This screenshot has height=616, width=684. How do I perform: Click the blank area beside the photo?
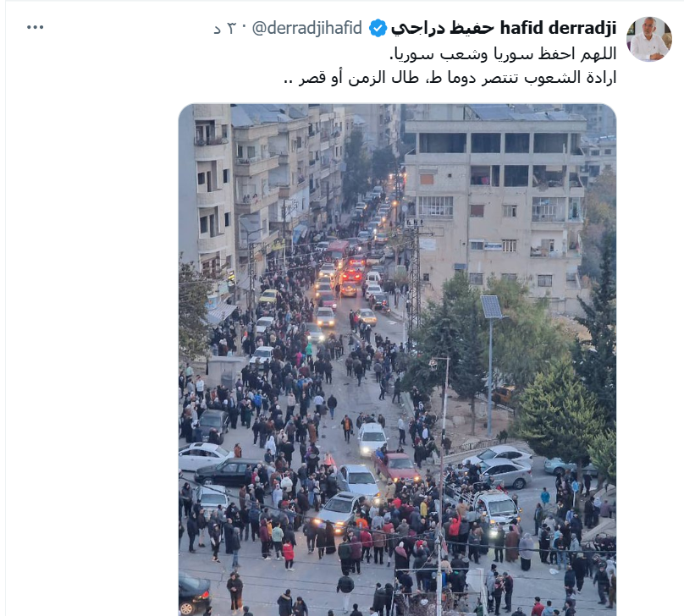pyautogui.click(x=91, y=349)
